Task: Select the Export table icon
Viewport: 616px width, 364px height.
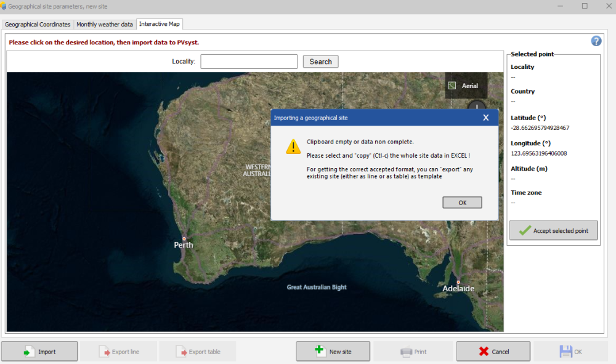Action: click(x=180, y=351)
